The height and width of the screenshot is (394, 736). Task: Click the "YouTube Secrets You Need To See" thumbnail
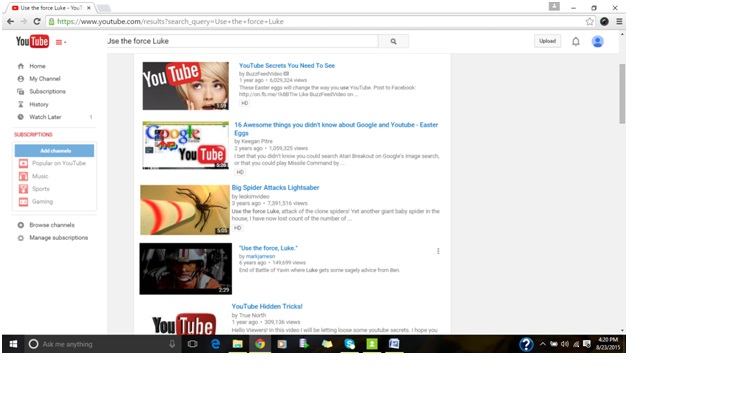[186, 86]
